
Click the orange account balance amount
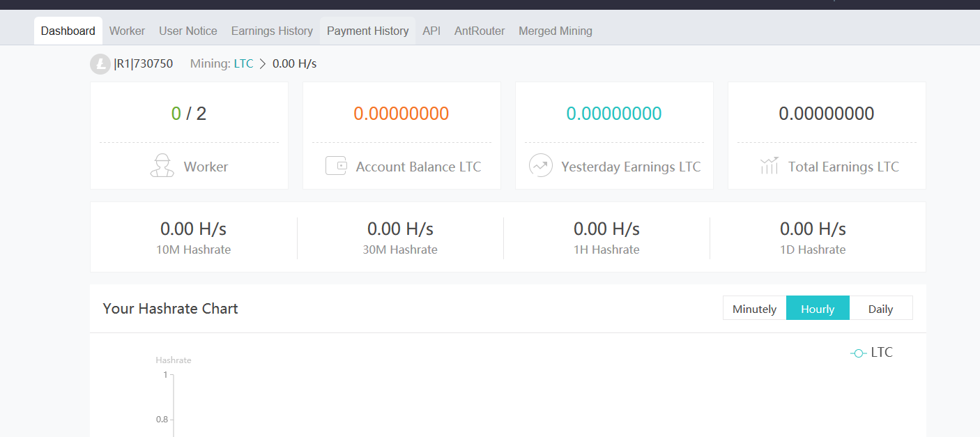(x=401, y=114)
